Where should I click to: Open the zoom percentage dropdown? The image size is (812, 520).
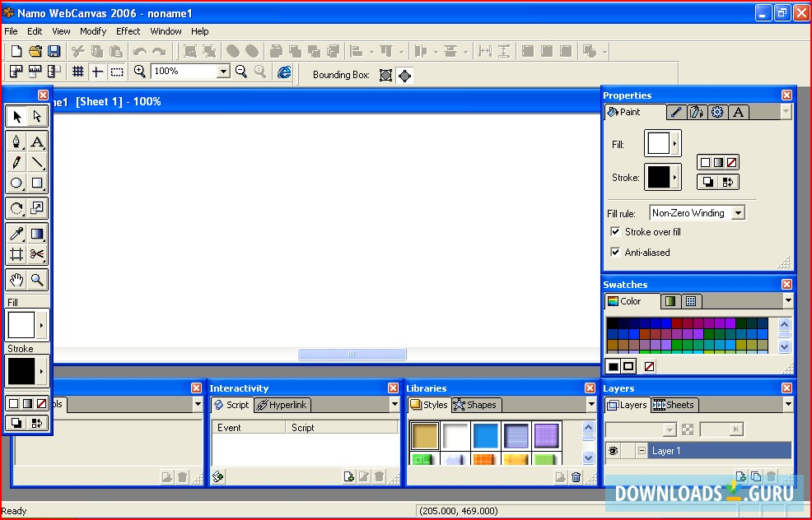point(223,72)
